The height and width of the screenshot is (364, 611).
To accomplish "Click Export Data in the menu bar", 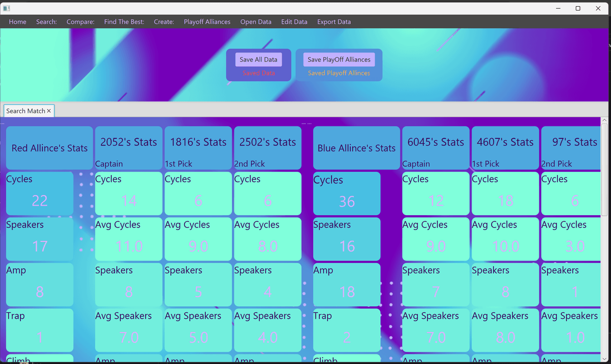I will point(334,22).
